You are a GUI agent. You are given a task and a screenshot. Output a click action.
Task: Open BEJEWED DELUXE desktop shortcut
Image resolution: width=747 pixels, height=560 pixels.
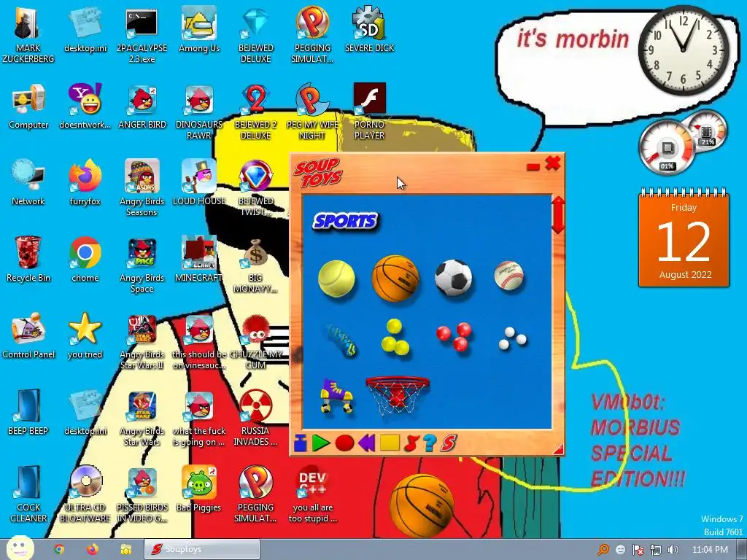(x=256, y=35)
